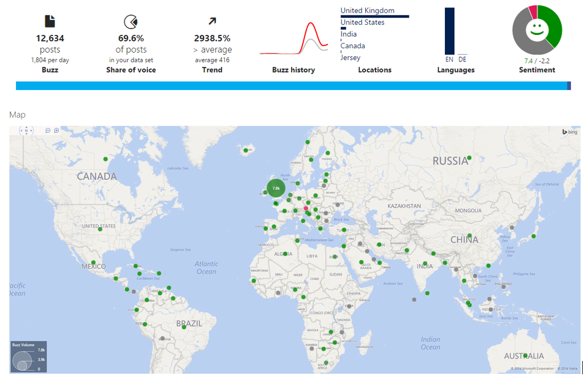Click the Trend upward arrow icon
The height and width of the screenshot is (380, 588).
coord(212,21)
